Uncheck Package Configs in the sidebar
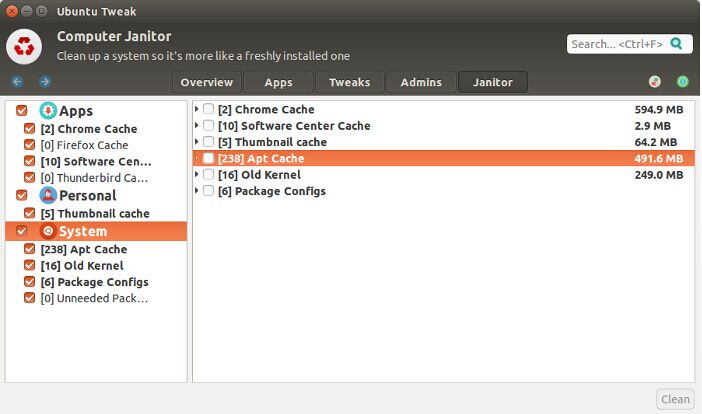Image resolution: width=702 pixels, height=414 pixels. (x=30, y=282)
